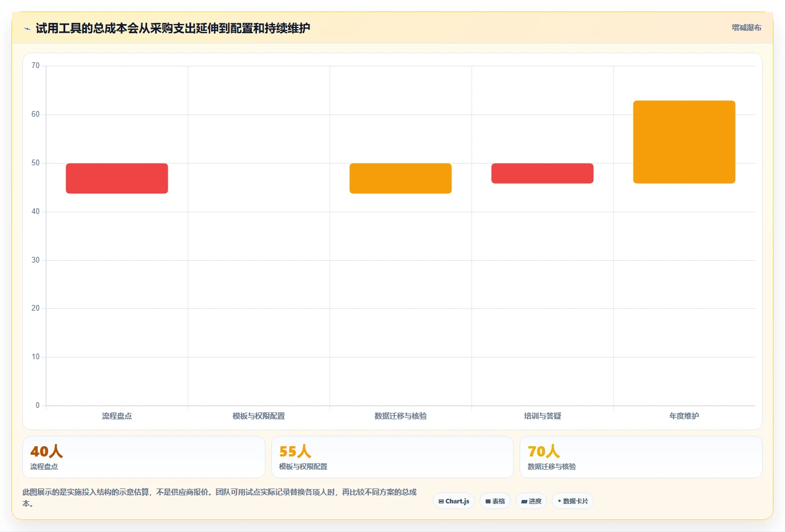Select the 数据卡片 tag chip
This screenshot has height=532, width=785.
point(573,501)
